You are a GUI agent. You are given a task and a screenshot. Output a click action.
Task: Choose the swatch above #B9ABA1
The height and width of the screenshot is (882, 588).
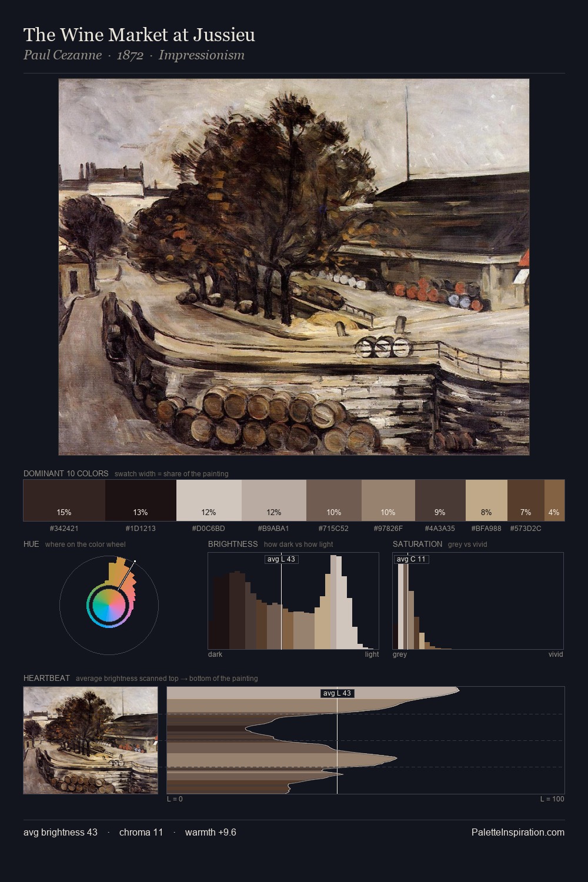tap(274, 500)
